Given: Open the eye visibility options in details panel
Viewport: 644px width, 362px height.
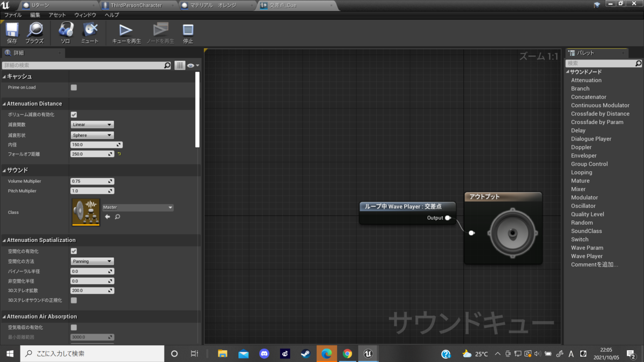Looking at the screenshot, I should click(193, 65).
